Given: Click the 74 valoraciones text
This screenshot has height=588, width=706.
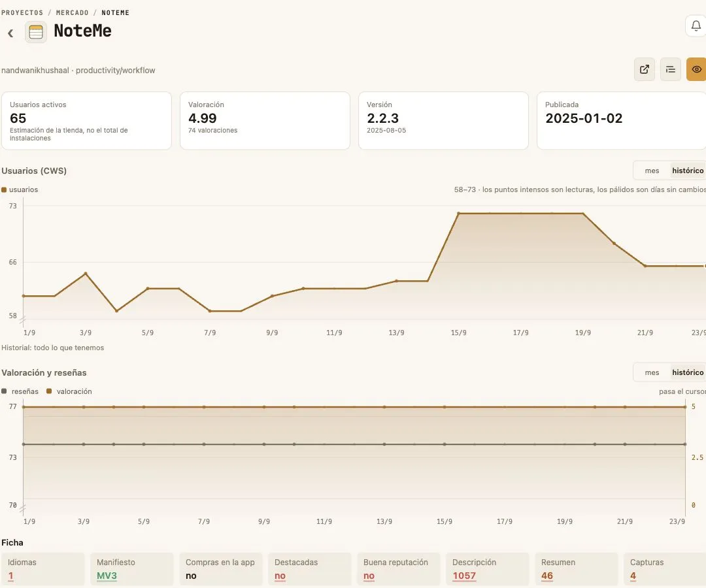Looking at the screenshot, I should (x=212, y=131).
